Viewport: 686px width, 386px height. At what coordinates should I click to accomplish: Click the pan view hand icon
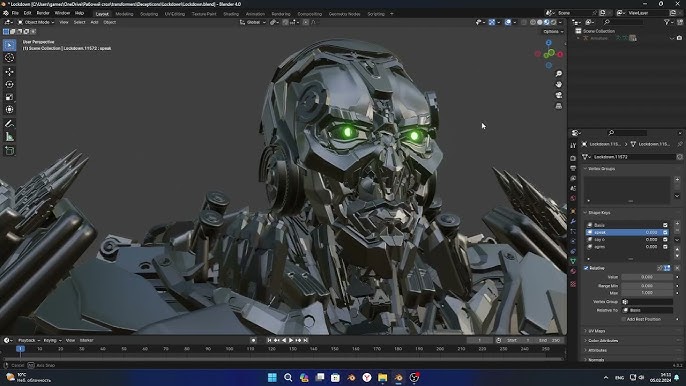pyautogui.click(x=559, y=84)
